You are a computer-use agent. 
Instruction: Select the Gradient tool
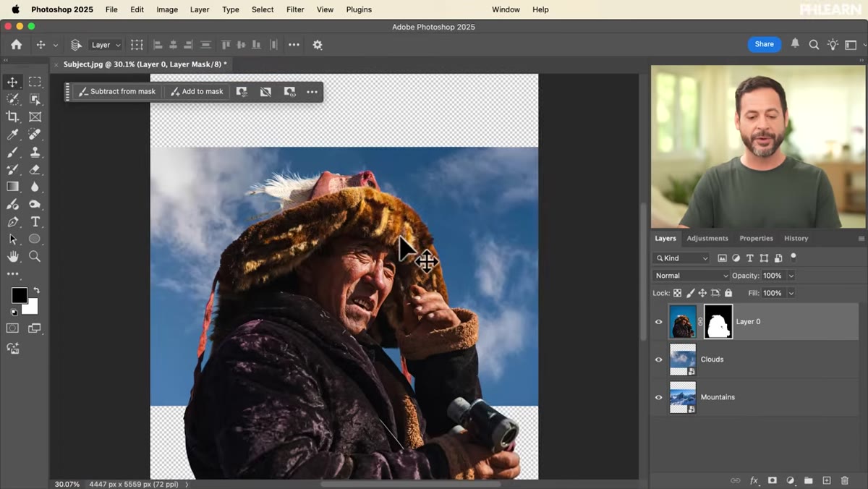[x=12, y=187]
